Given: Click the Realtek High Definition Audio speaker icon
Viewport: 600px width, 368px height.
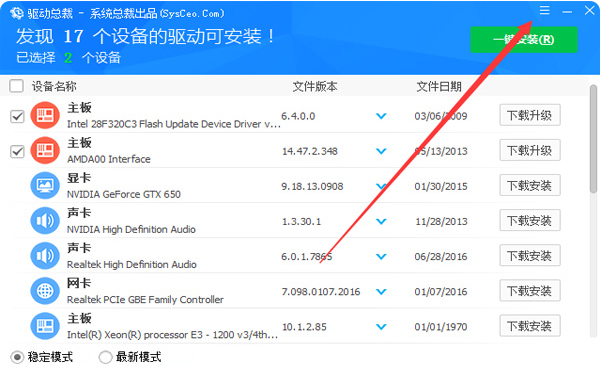Looking at the screenshot, I should 45,256.
